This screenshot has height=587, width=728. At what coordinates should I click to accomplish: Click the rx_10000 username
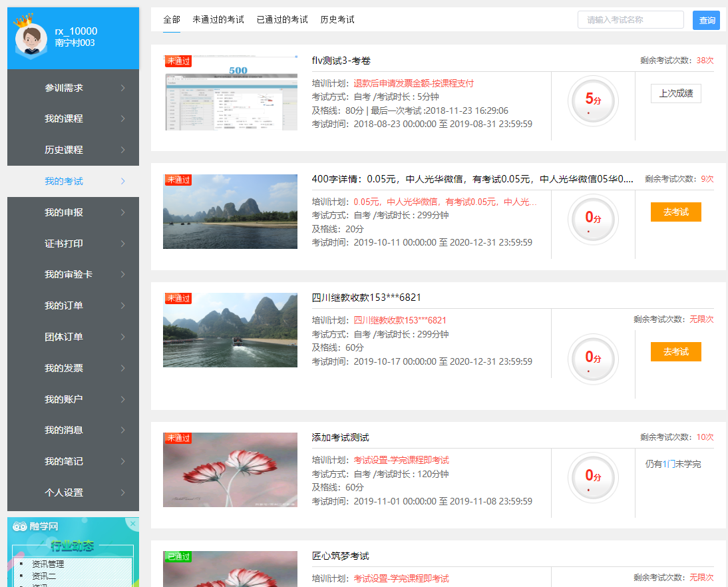pos(76,31)
